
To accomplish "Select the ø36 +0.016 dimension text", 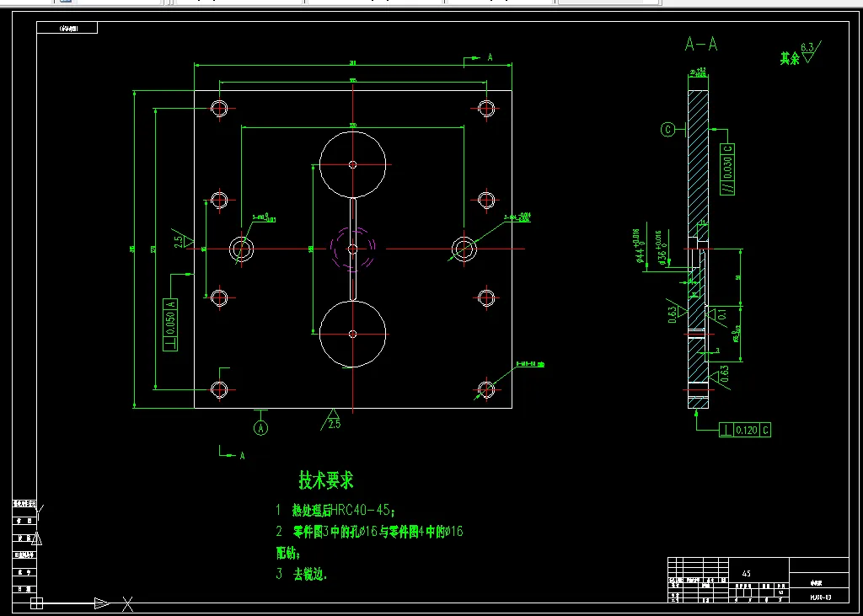I will (662, 249).
